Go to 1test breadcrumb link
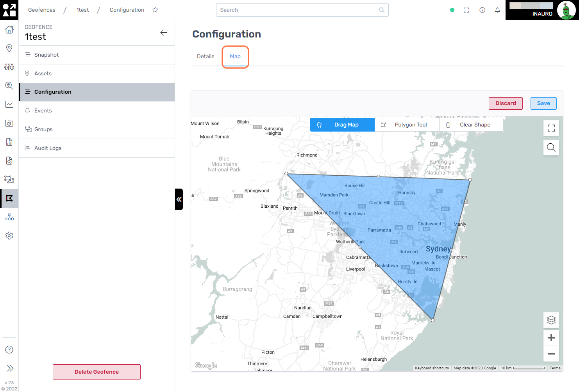Viewport: 579px width, 392px height. tap(82, 10)
